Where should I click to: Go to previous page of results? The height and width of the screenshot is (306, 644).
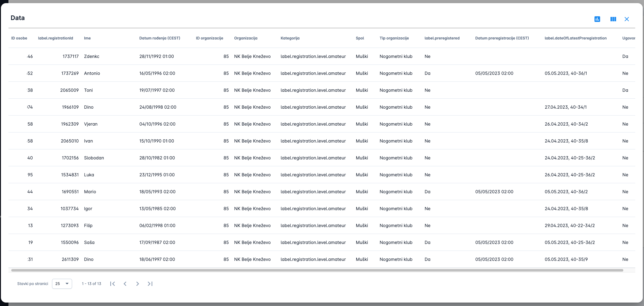coord(125,284)
